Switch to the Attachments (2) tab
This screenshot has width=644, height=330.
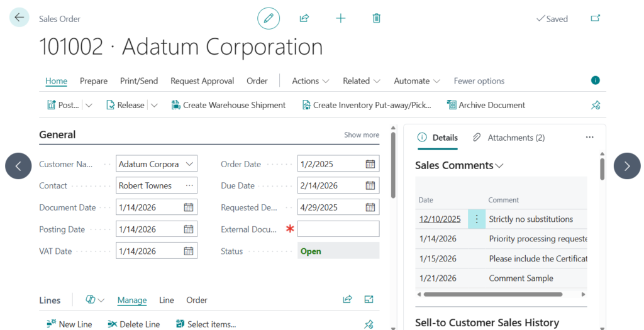[509, 138]
